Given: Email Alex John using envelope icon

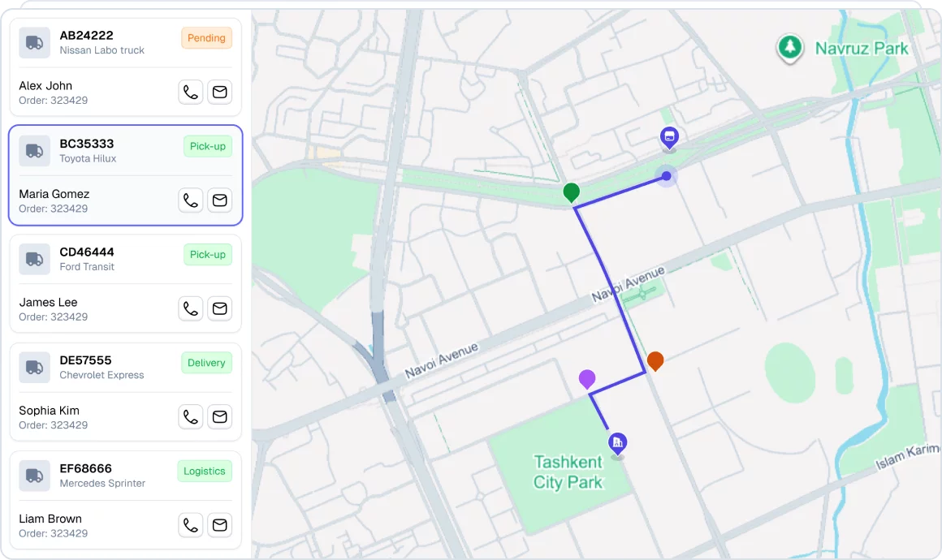Looking at the screenshot, I should (219, 93).
